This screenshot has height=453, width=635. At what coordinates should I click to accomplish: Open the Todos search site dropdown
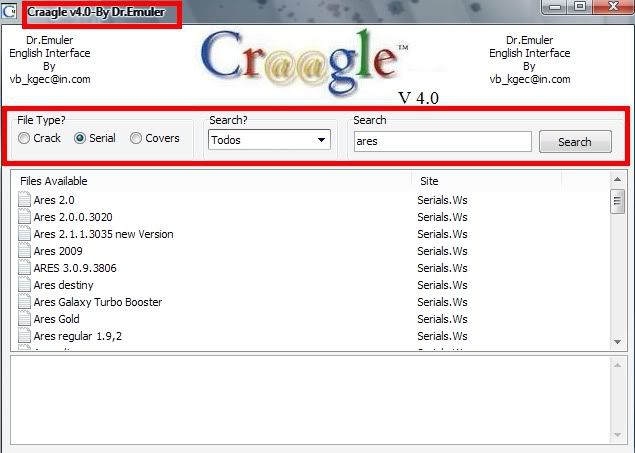269,140
